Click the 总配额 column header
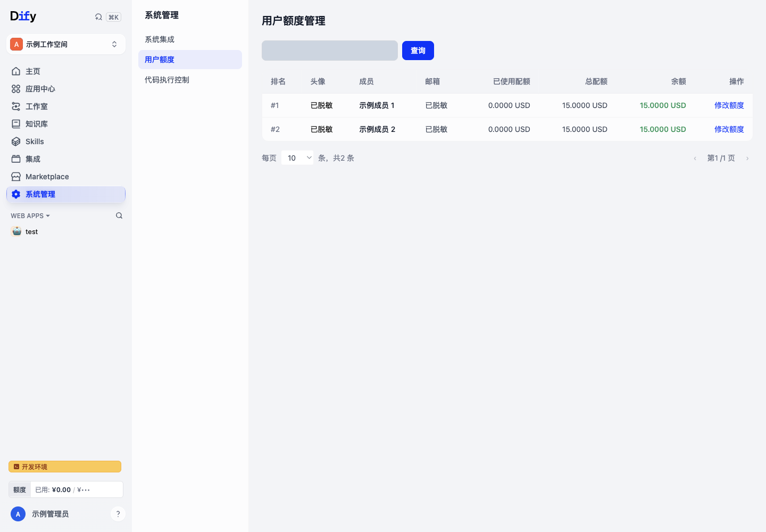 click(596, 81)
